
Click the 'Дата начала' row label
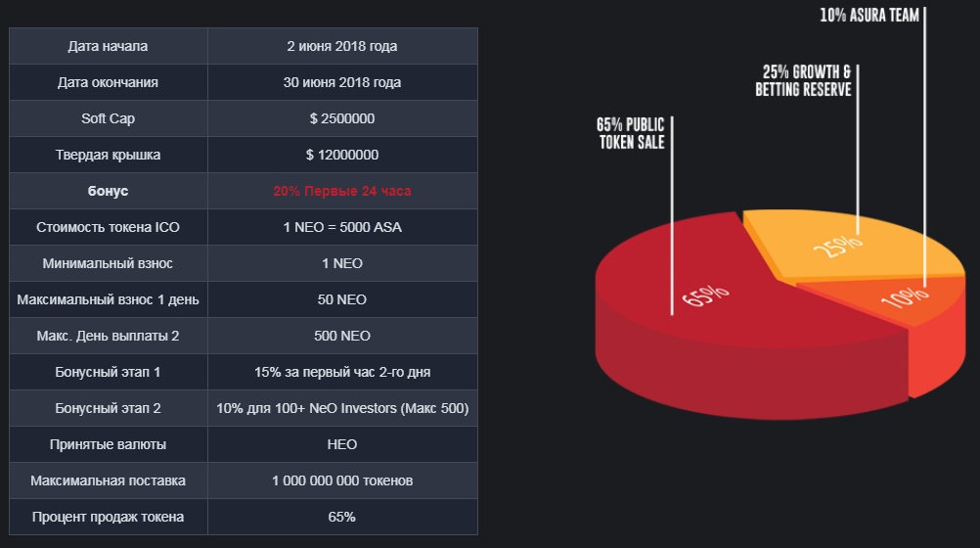(x=108, y=46)
